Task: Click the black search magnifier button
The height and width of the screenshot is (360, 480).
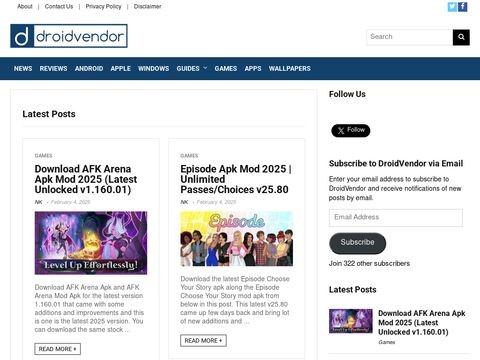Action: click(461, 37)
